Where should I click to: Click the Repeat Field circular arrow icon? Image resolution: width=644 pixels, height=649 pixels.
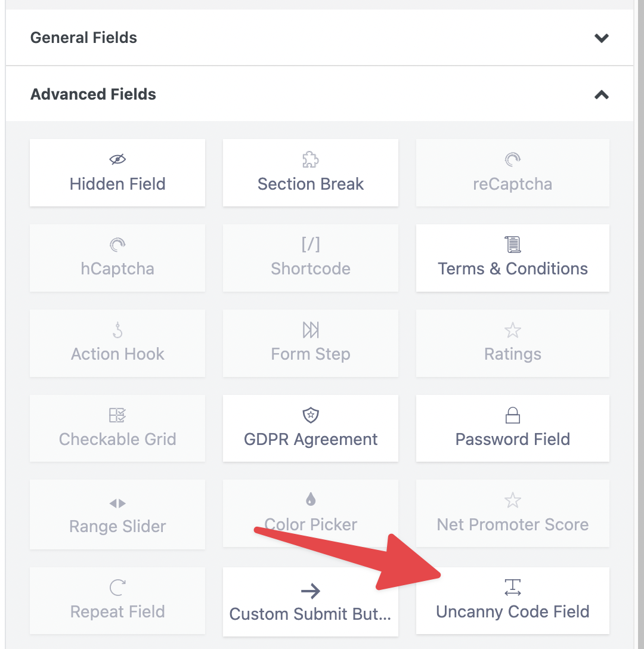pyautogui.click(x=117, y=588)
